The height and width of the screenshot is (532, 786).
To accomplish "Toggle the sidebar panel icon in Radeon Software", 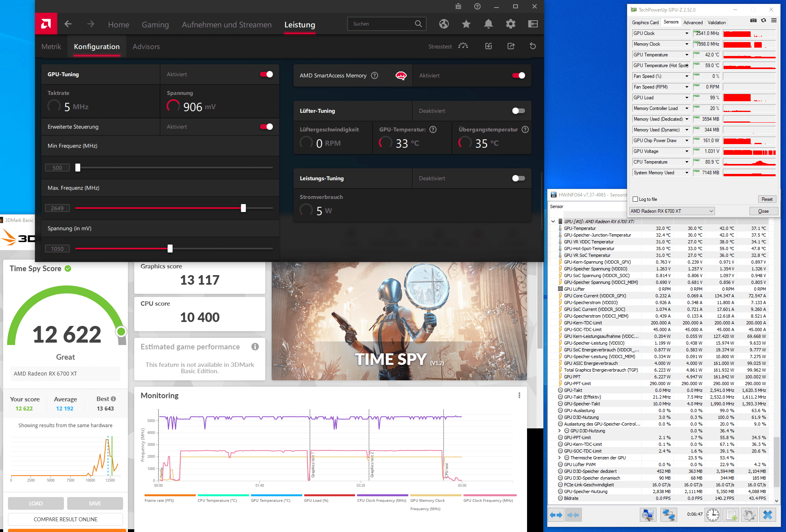I will (x=533, y=24).
